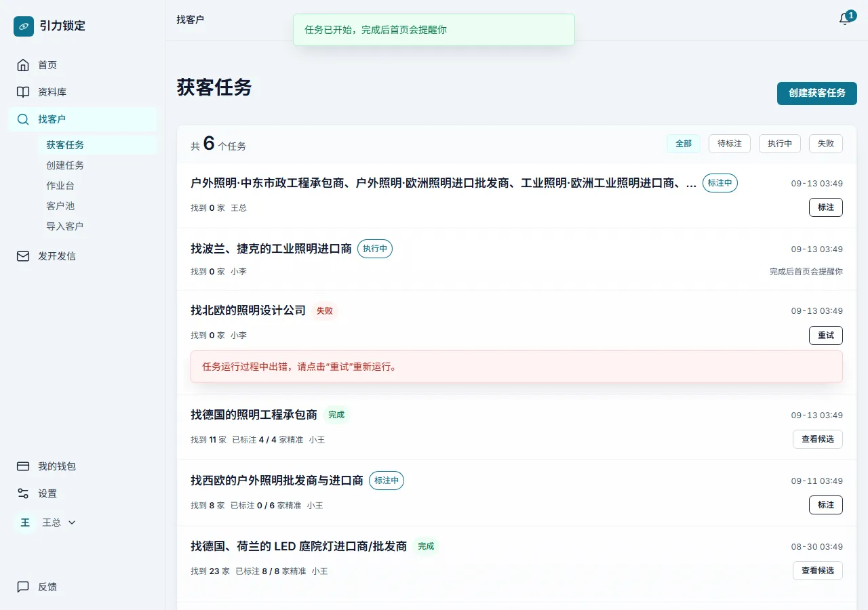The image size is (868, 610).
Task: Click 已标注 0 / 6 家精准 text
Action: pyautogui.click(x=266, y=506)
